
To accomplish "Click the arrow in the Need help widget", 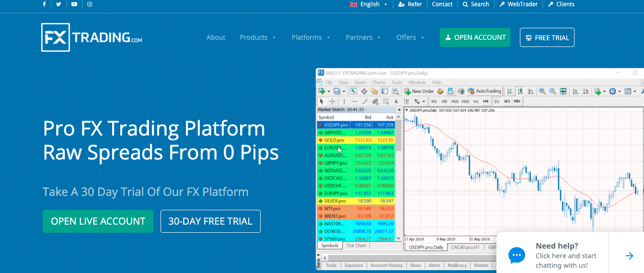I will pos(630,256).
